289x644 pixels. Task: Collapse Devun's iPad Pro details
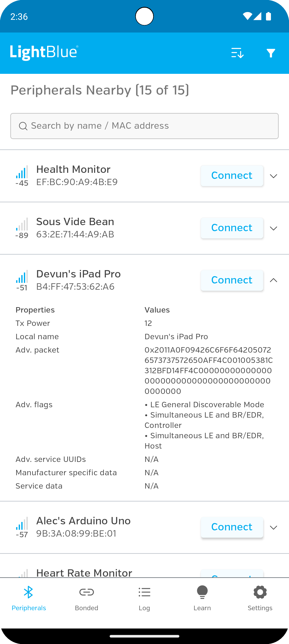(274, 280)
